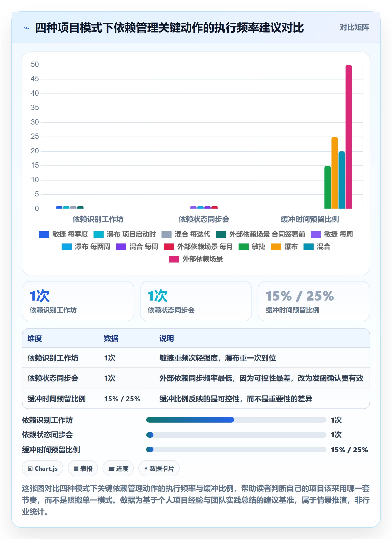Toggle legend item 敏捷 每周
The image size is (392, 539).
[332, 234]
